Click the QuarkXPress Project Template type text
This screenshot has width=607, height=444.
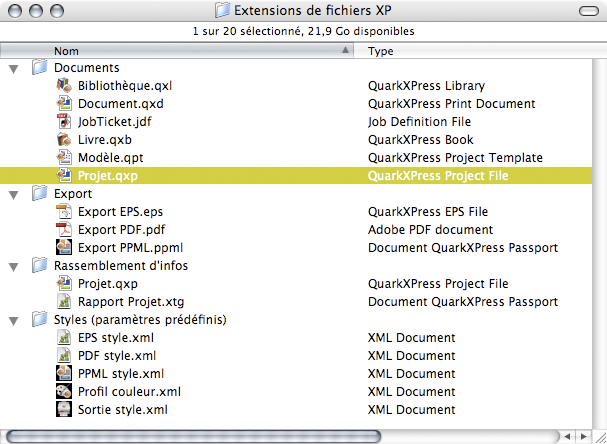(455, 158)
